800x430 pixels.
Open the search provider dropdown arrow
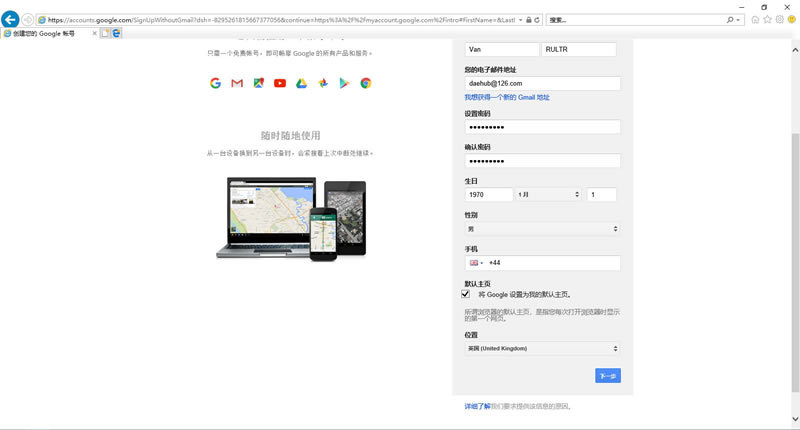point(738,20)
